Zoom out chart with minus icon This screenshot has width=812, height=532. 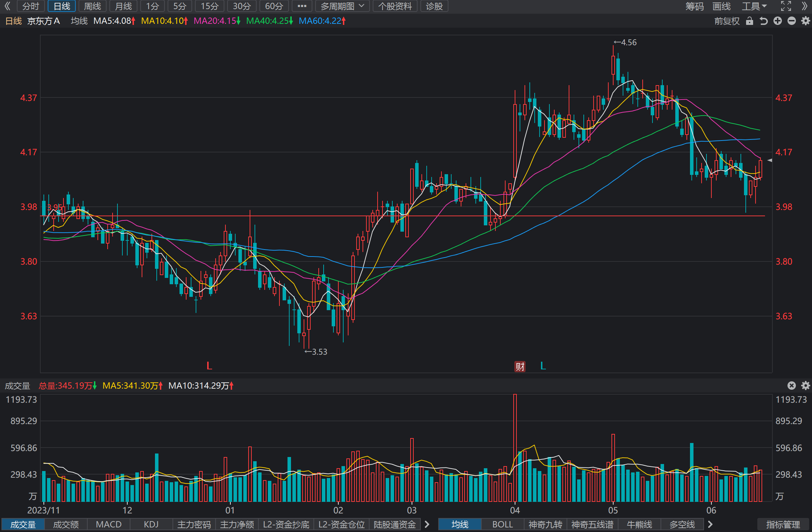click(792, 21)
